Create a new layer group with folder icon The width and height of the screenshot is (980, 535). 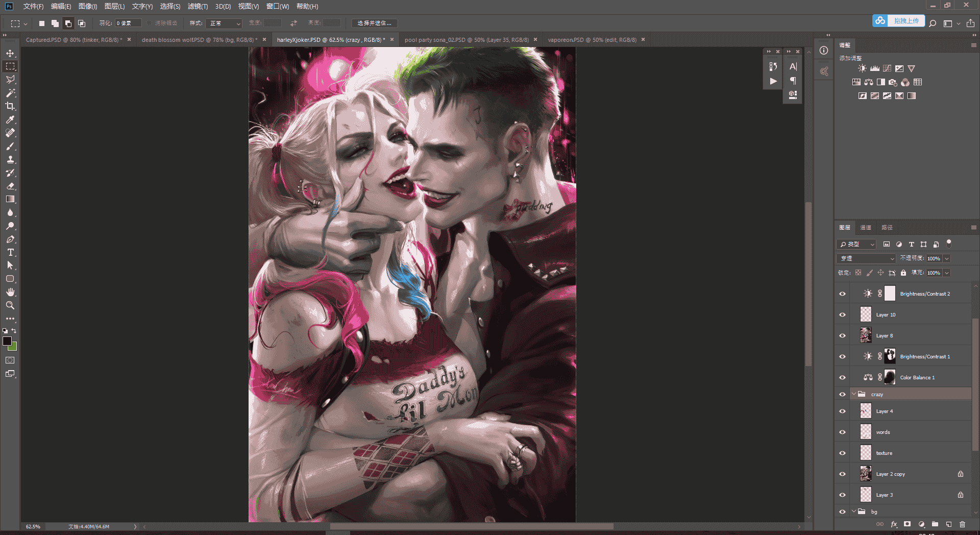coord(935,524)
